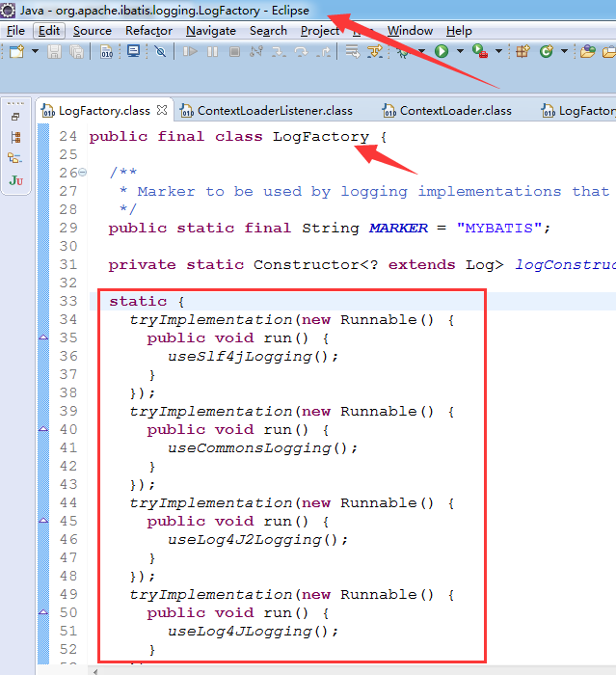Click the Restore minimized view stack icon
616x675 pixels.
(x=15, y=117)
